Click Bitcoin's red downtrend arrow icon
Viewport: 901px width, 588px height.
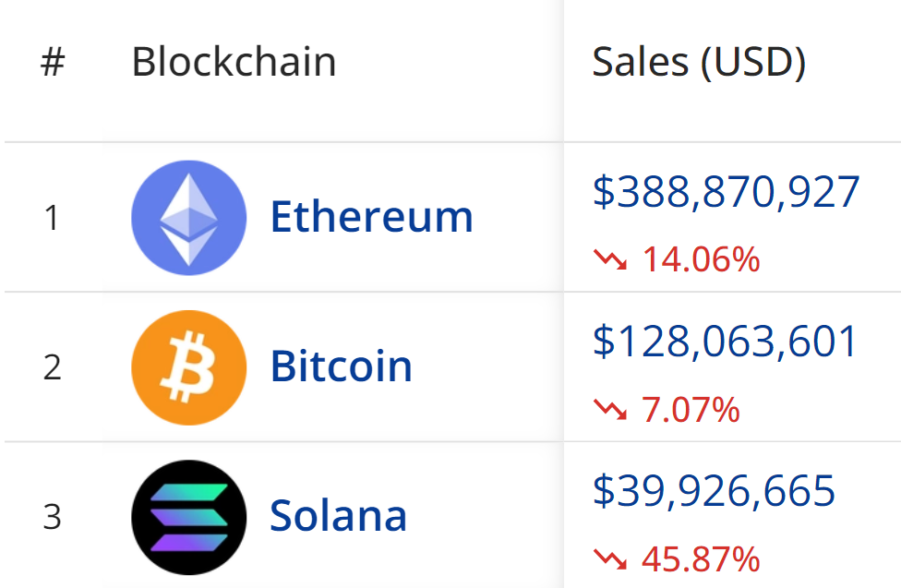(x=609, y=410)
